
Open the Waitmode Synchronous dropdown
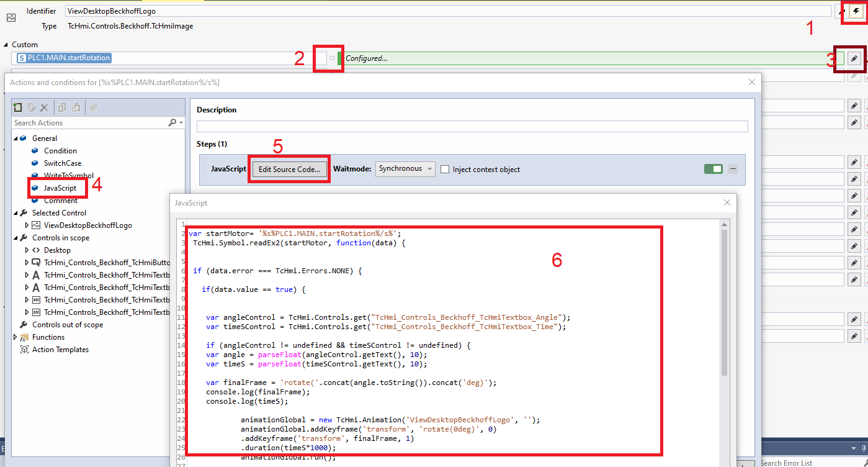[x=405, y=169]
